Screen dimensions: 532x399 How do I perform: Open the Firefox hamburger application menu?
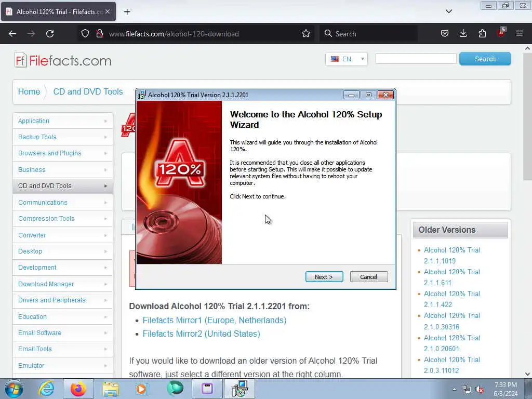pos(520,34)
